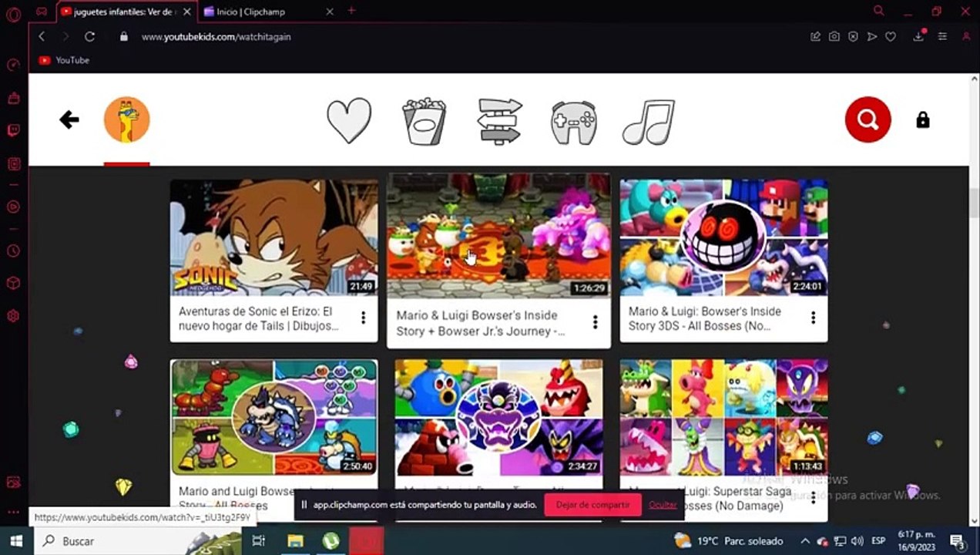
Task: Open a new tab with plus
Action: [352, 11]
